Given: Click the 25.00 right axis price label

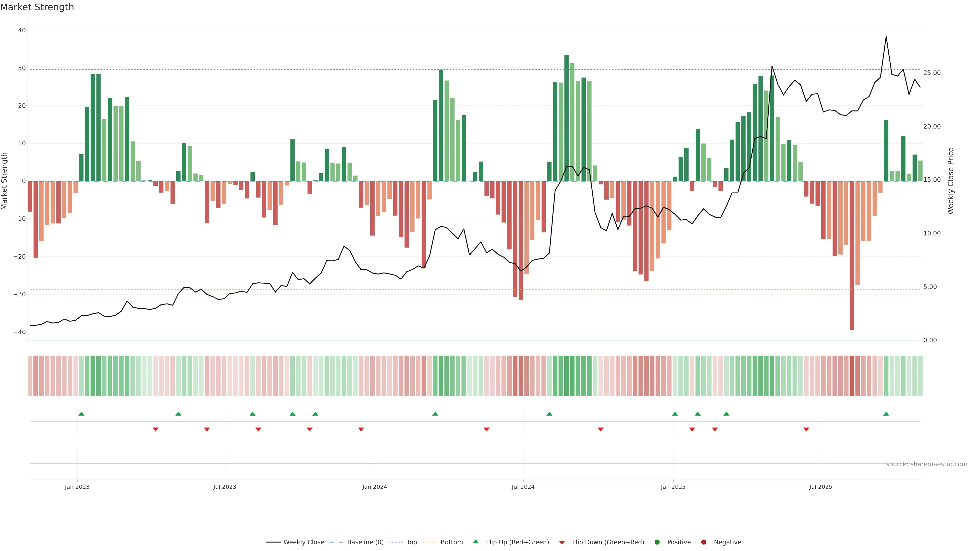Looking at the screenshot, I should click(x=932, y=73).
